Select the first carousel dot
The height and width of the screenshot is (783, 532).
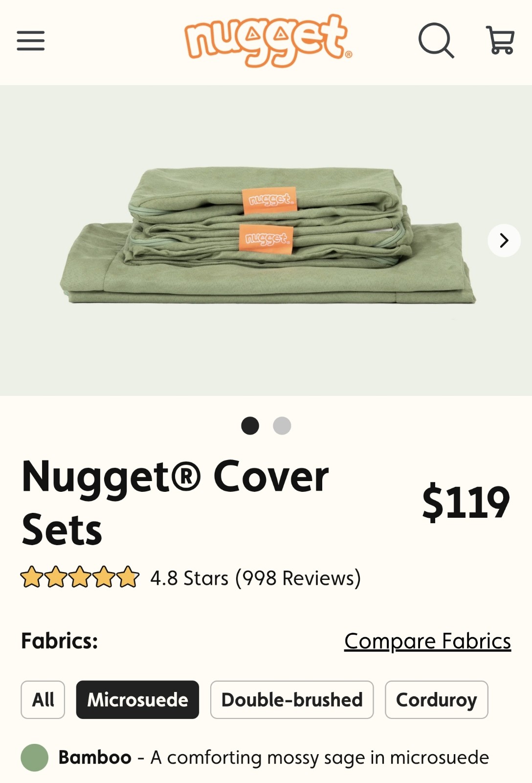(250, 426)
